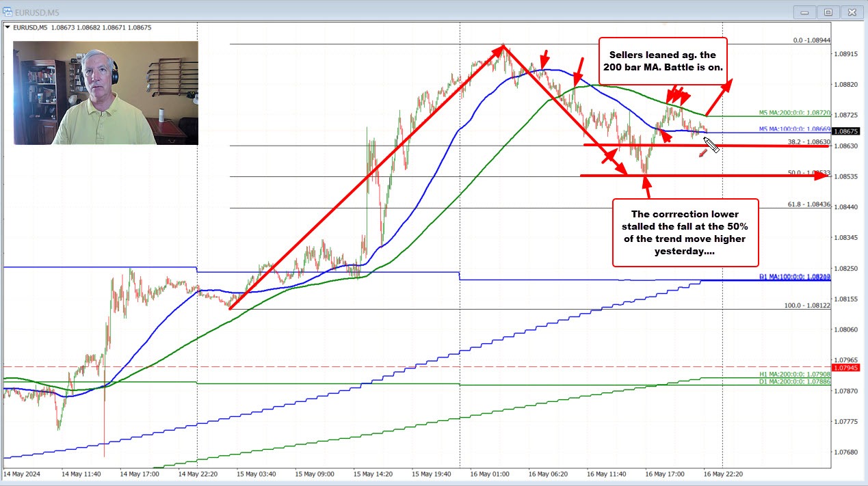Click the webcam video overlay thumbnail
The width and height of the screenshot is (868, 486).
pos(105,92)
